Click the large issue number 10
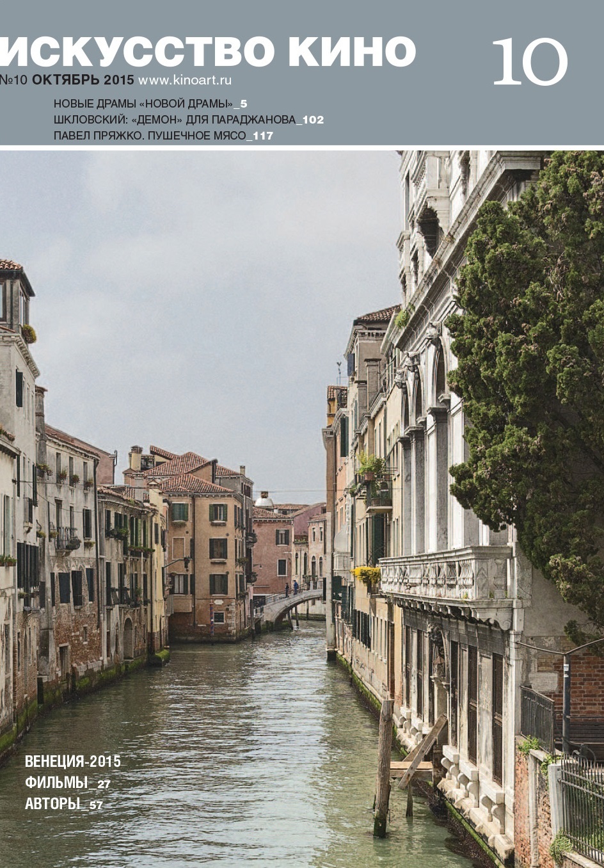604x868 pixels. click(530, 62)
